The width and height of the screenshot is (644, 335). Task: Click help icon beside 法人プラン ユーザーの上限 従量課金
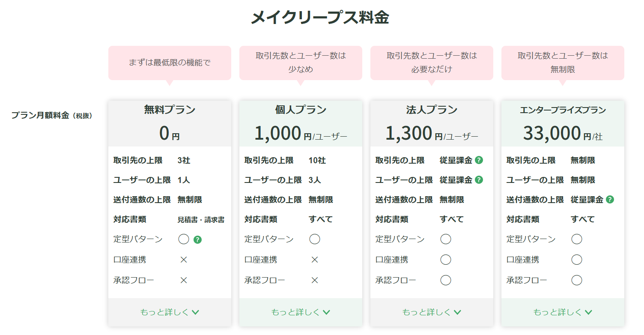479,180
